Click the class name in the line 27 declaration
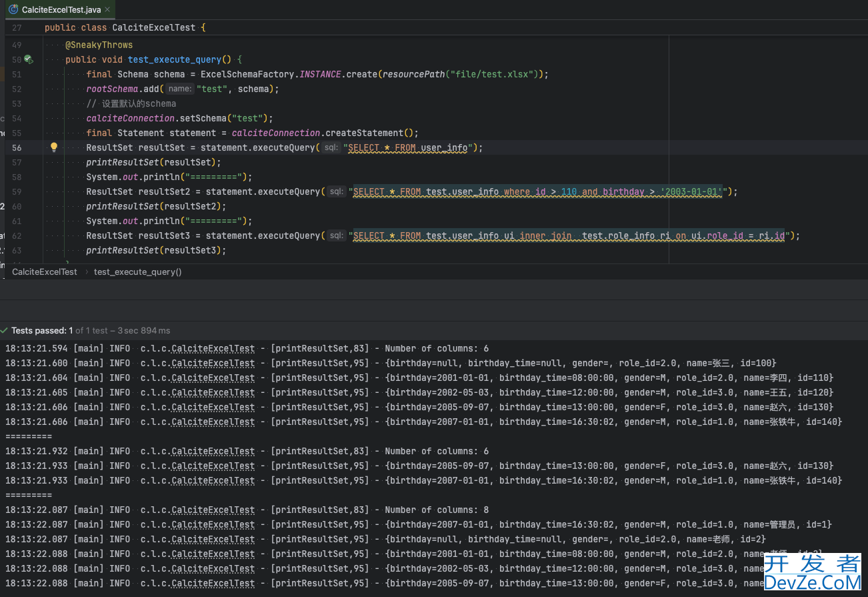The image size is (868, 597). click(x=153, y=27)
